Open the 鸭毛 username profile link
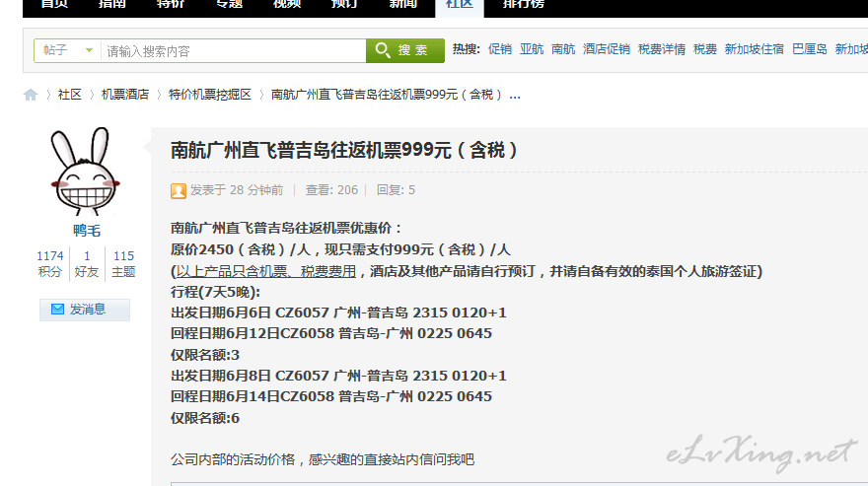 (x=86, y=231)
